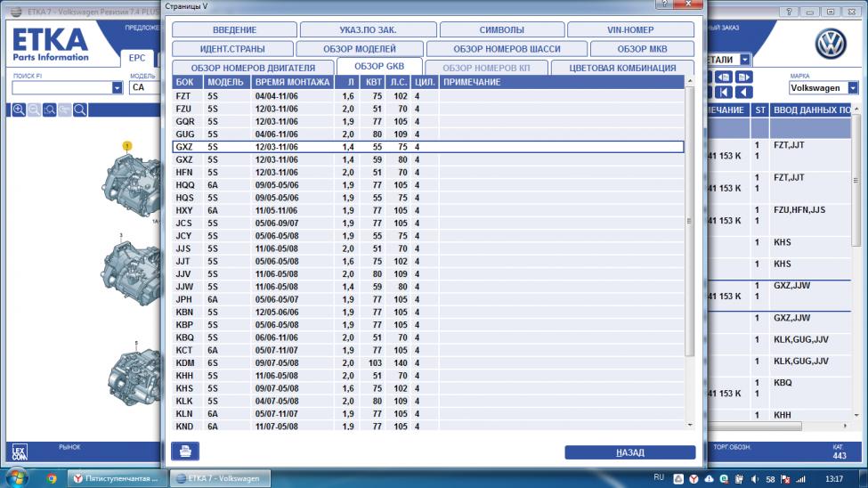The image size is (868, 488).
Task: Select the GUG gearbox row
Action: coord(428,134)
